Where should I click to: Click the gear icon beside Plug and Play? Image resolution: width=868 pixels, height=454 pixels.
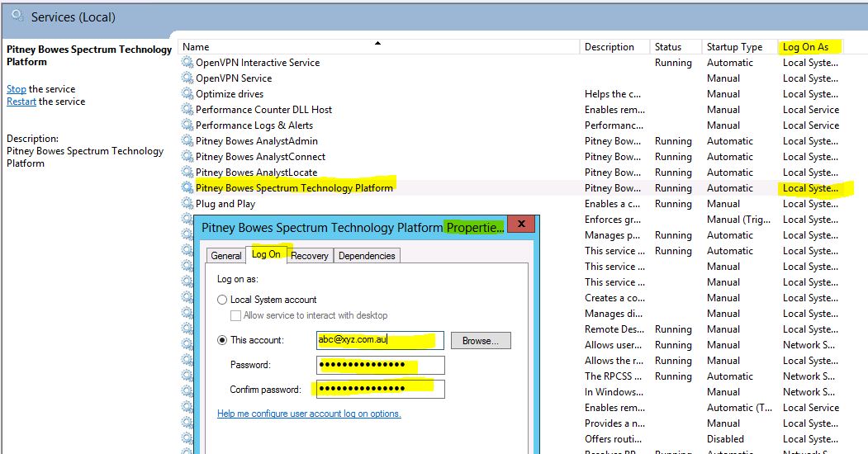coord(187,204)
